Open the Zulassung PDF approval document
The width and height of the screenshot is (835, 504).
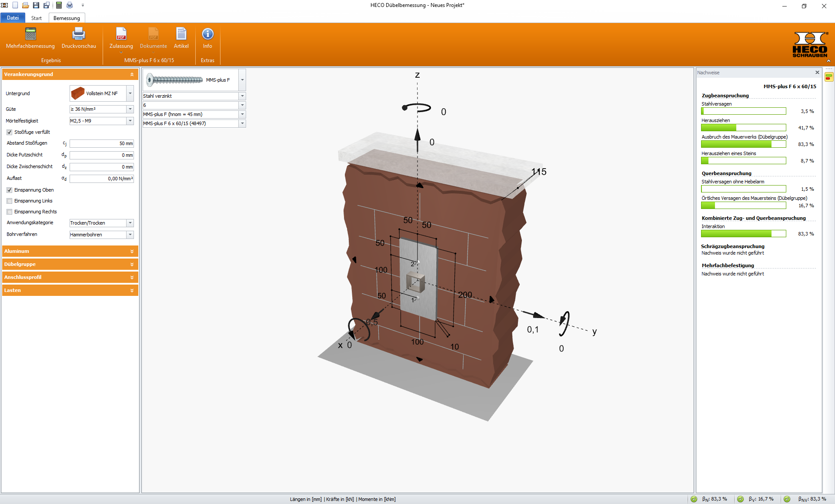tap(121, 40)
